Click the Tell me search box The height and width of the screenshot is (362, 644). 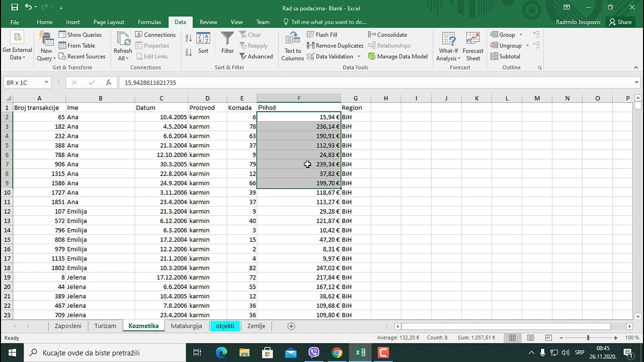pos(325,22)
